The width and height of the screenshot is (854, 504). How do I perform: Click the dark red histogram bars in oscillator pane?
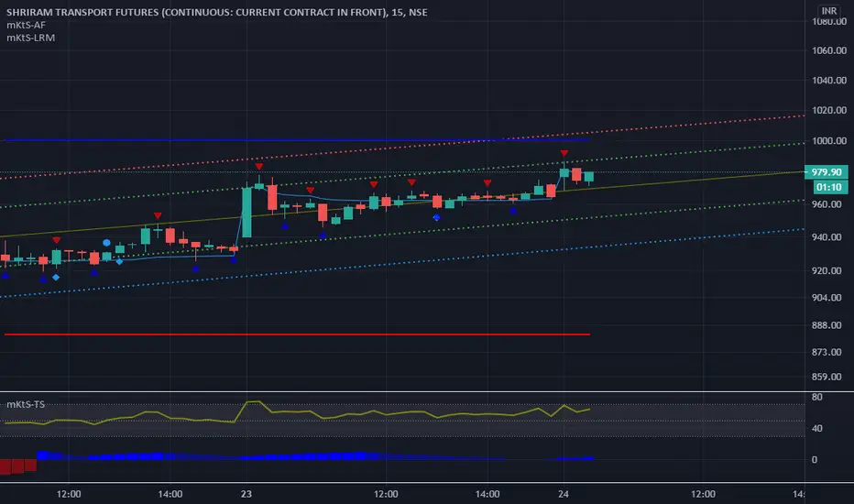click(18, 466)
